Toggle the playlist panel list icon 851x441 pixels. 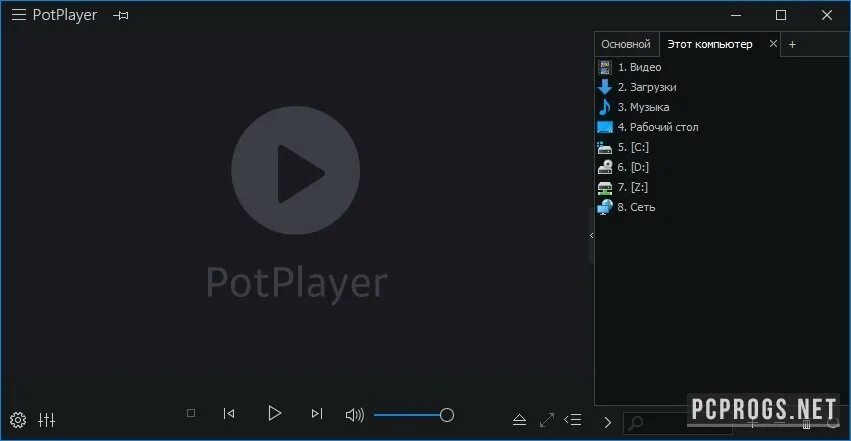tap(573, 420)
